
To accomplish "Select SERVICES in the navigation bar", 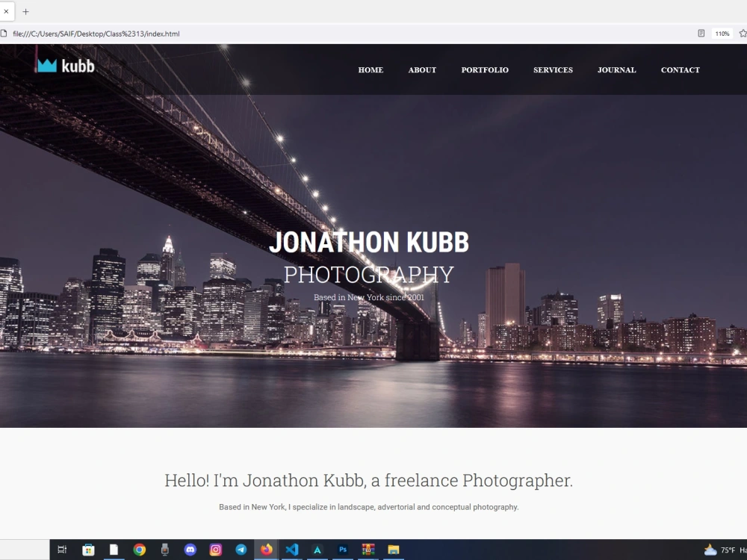I will tap(553, 70).
